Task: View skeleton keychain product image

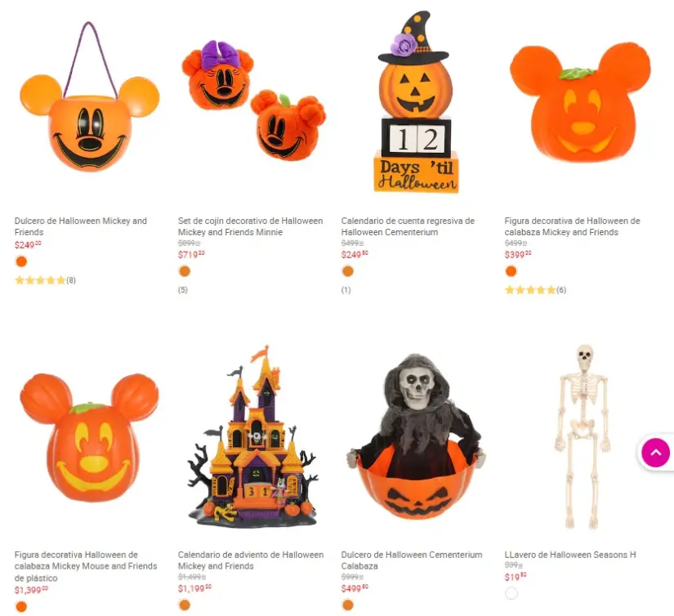Action: click(x=582, y=436)
